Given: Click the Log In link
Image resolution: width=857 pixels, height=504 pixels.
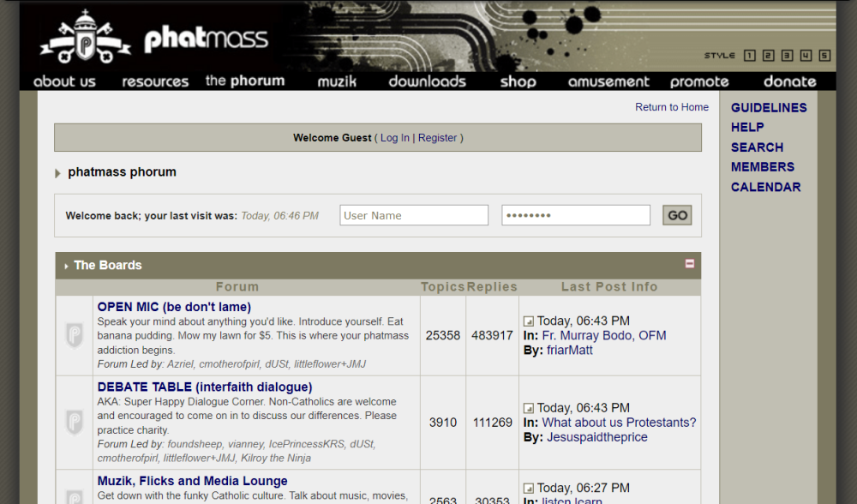Looking at the screenshot, I should click(x=394, y=138).
